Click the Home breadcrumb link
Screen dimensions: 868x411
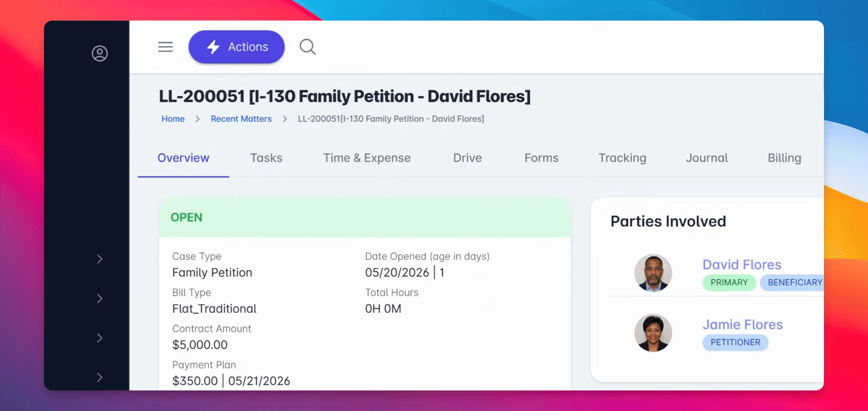pyautogui.click(x=173, y=119)
